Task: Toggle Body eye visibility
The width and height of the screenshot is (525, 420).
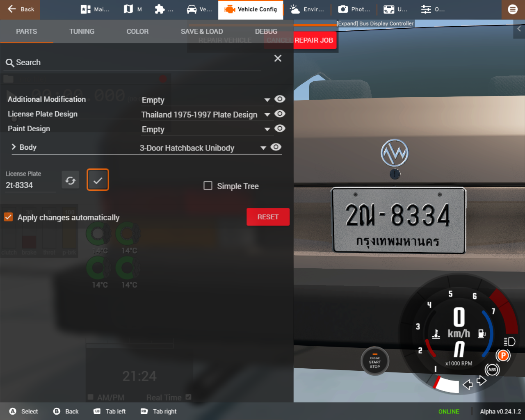Action: coord(276,147)
